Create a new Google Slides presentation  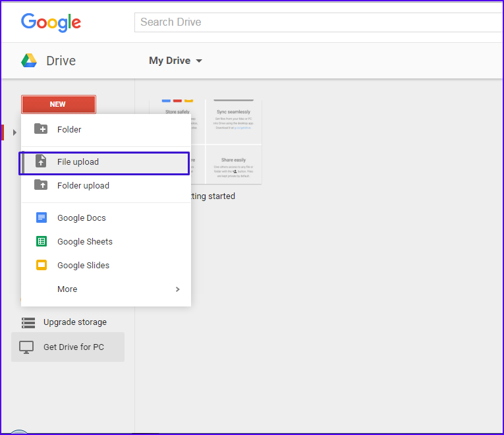coord(106,265)
